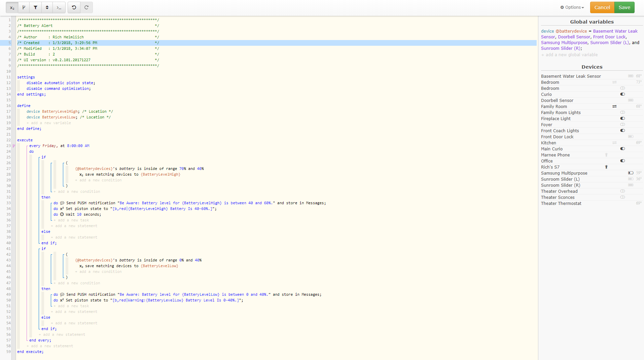Select the every Friday at 8:00:00 AM statement
The image size is (644, 360).
tap(59, 146)
